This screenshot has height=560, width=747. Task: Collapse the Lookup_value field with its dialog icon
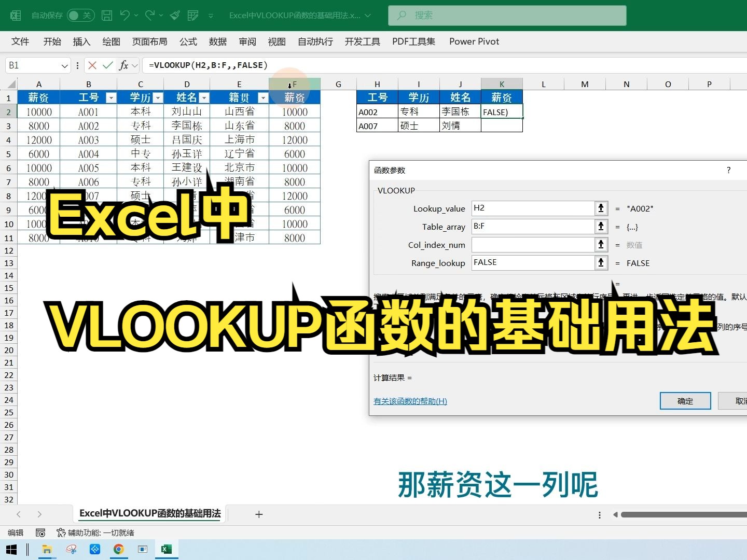point(601,208)
